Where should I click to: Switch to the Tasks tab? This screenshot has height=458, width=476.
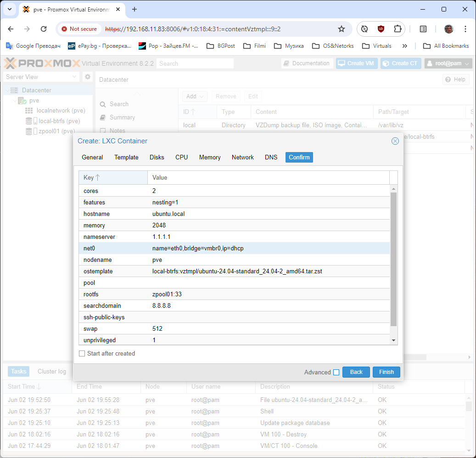(x=18, y=372)
